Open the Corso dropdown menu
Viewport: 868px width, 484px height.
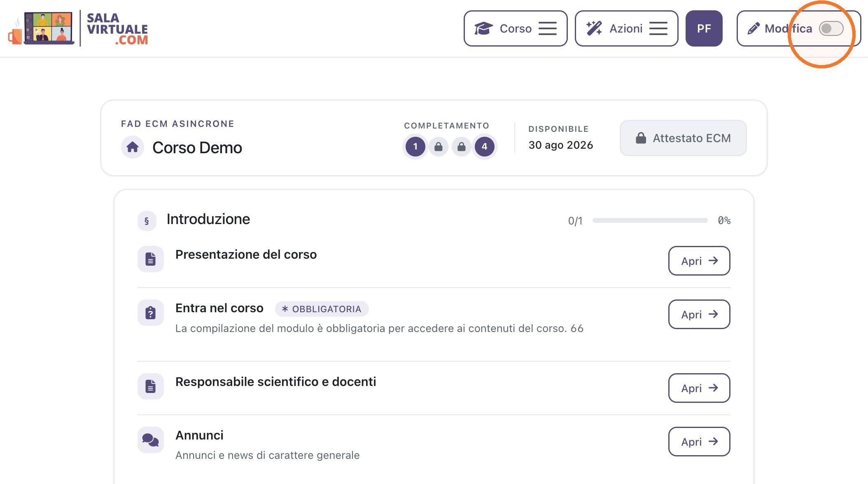[x=516, y=28]
